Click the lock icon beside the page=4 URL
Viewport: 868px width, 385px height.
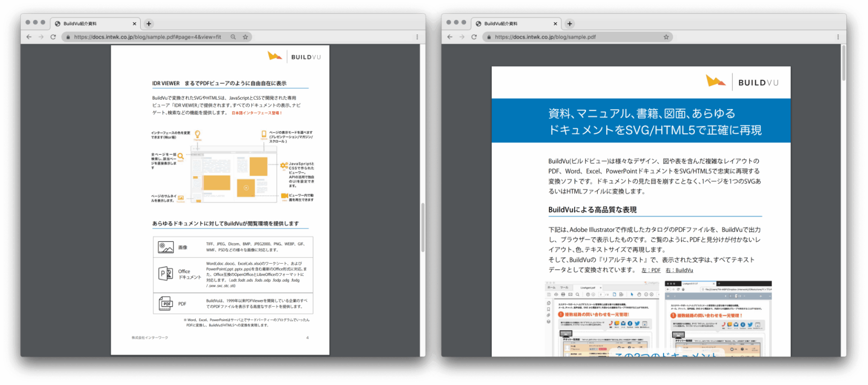(x=68, y=37)
